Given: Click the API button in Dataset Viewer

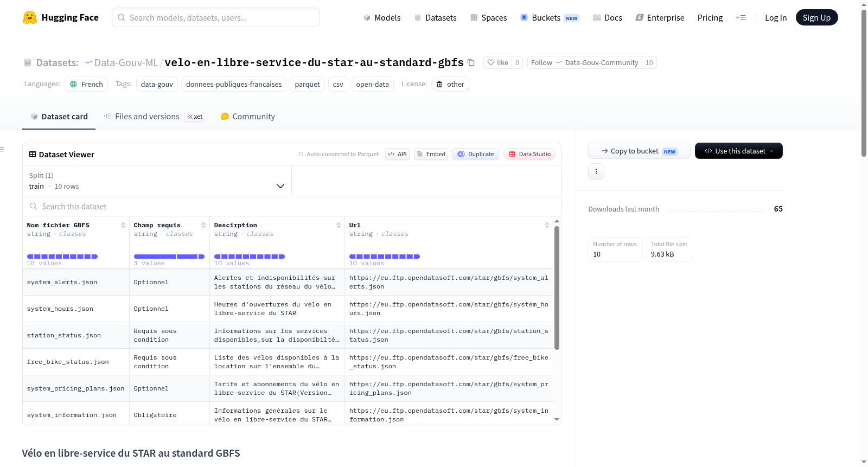Looking at the screenshot, I should [397, 154].
